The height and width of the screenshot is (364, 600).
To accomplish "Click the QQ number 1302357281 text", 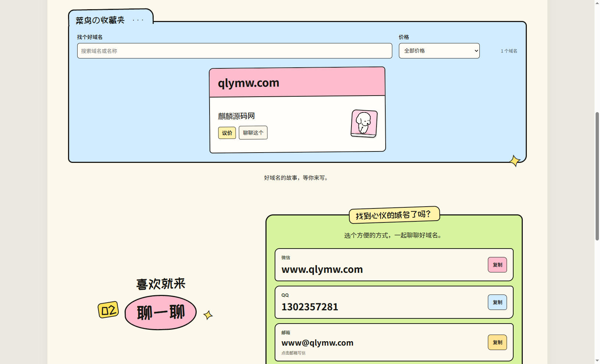I will tap(310, 307).
